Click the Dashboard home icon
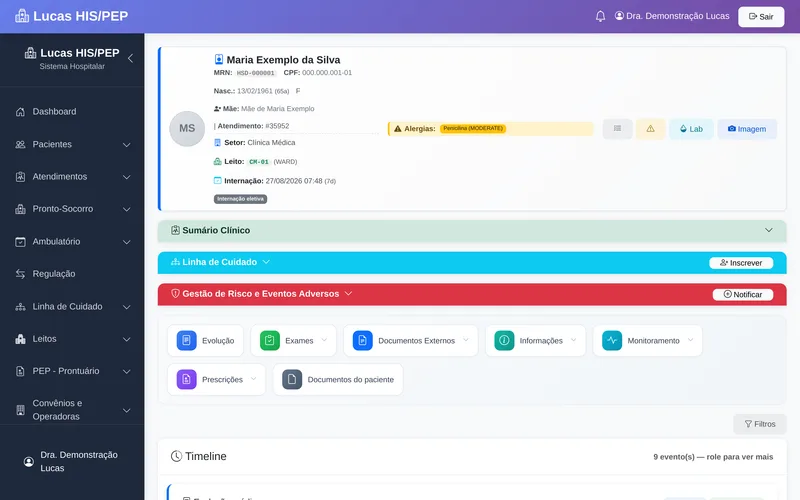This screenshot has width=800, height=500. pyautogui.click(x=20, y=112)
